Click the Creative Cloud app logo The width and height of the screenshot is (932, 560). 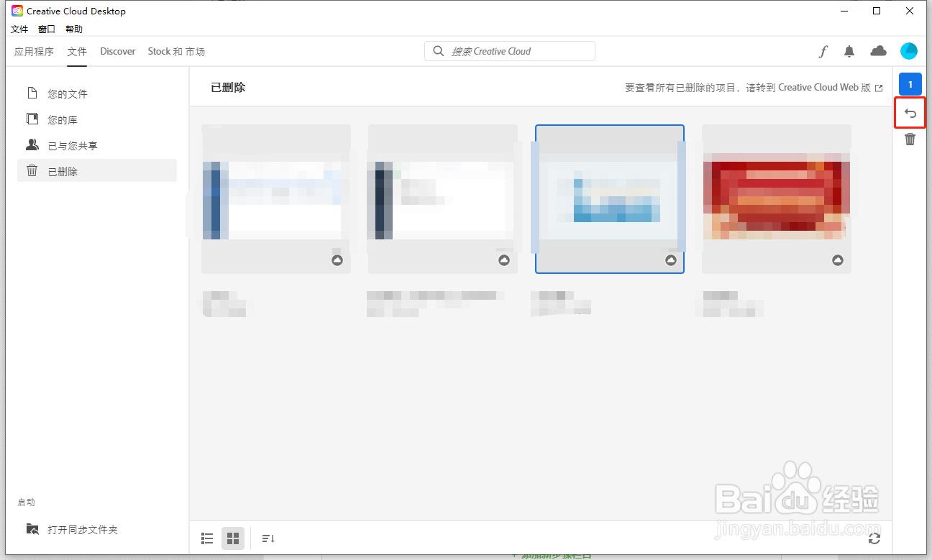click(17, 11)
